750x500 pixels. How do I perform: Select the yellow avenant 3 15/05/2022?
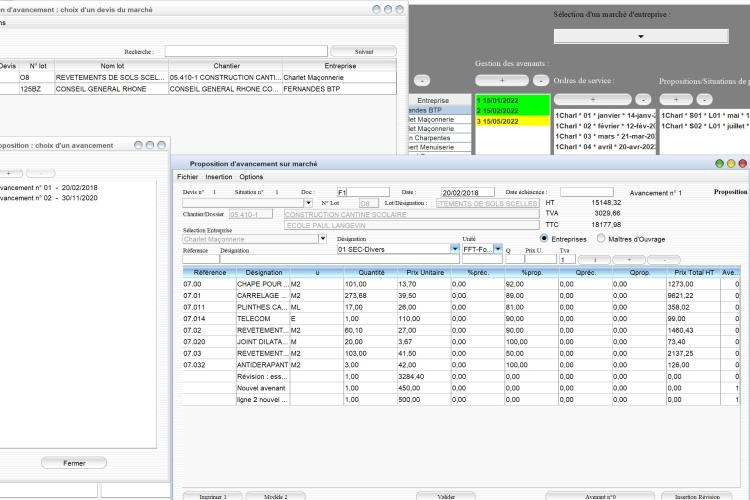pos(513,121)
